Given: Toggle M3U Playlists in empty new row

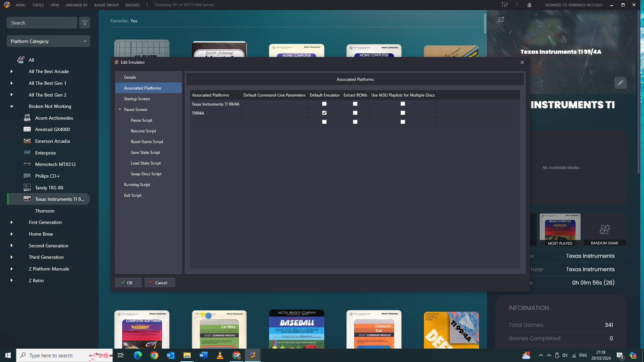Looking at the screenshot, I should point(403,122).
